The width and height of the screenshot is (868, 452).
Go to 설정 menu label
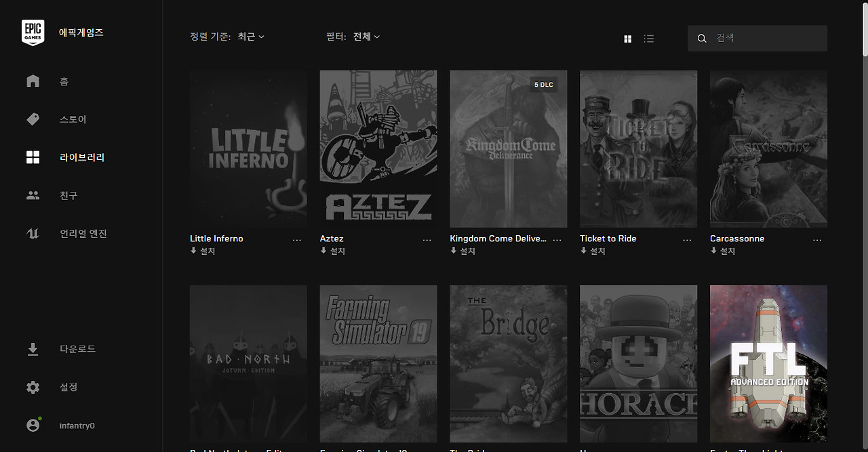[68, 387]
